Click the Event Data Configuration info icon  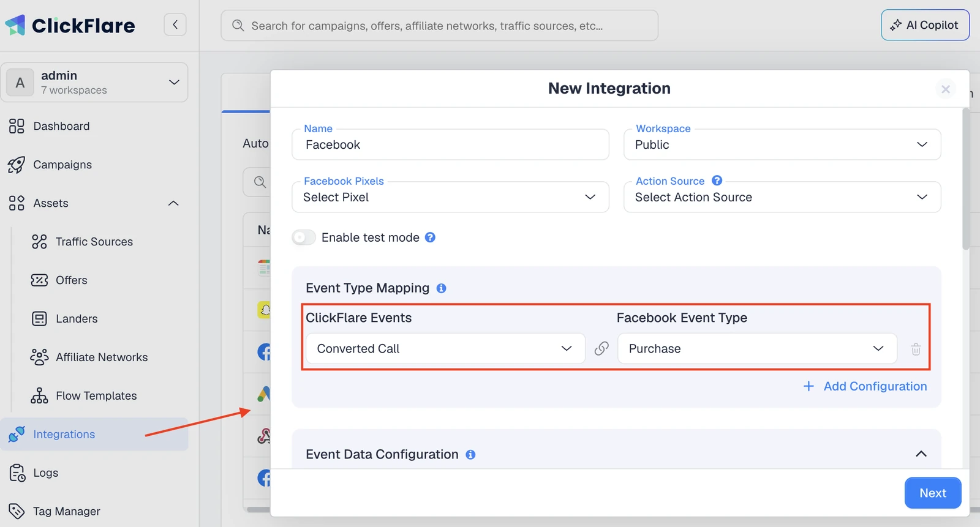pos(470,455)
